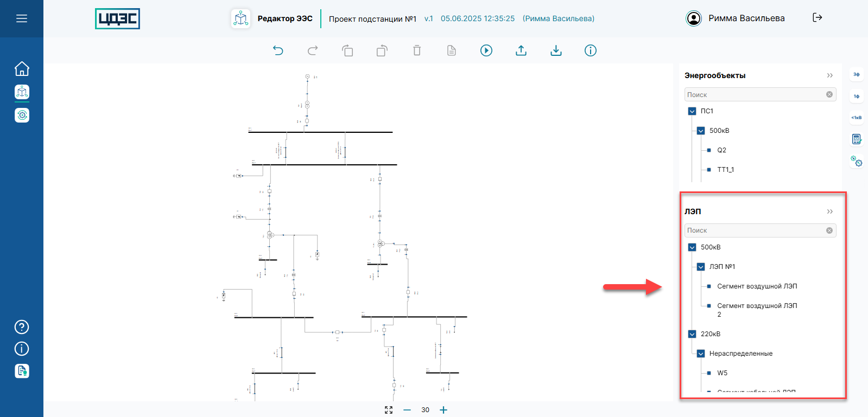Click the download import icon
The width and height of the screenshot is (868, 417).
(556, 50)
